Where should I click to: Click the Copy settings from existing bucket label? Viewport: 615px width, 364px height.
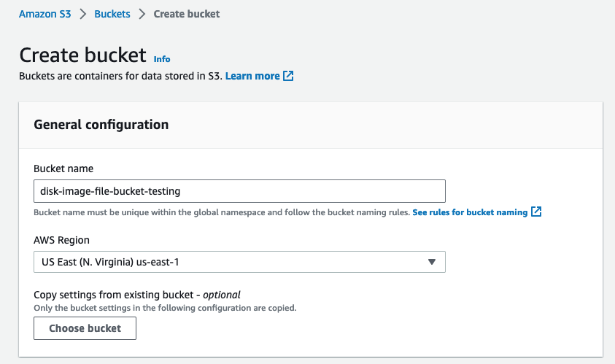(137, 295)
